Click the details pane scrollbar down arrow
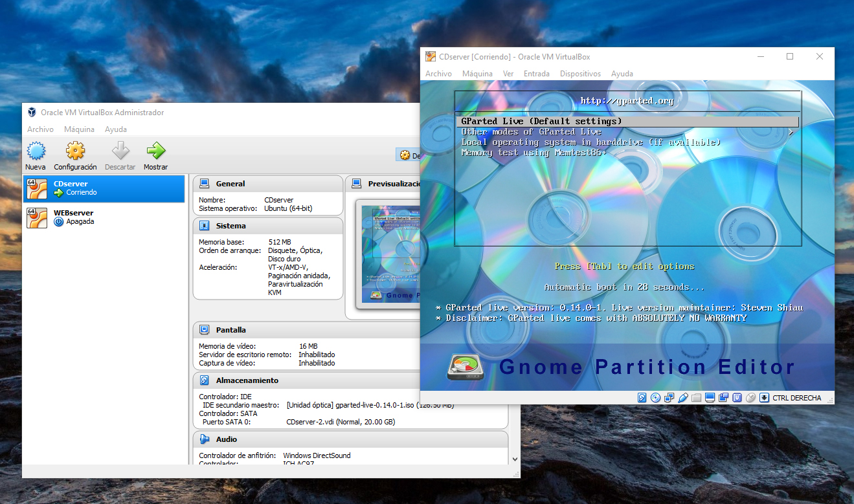 (515, 459)
